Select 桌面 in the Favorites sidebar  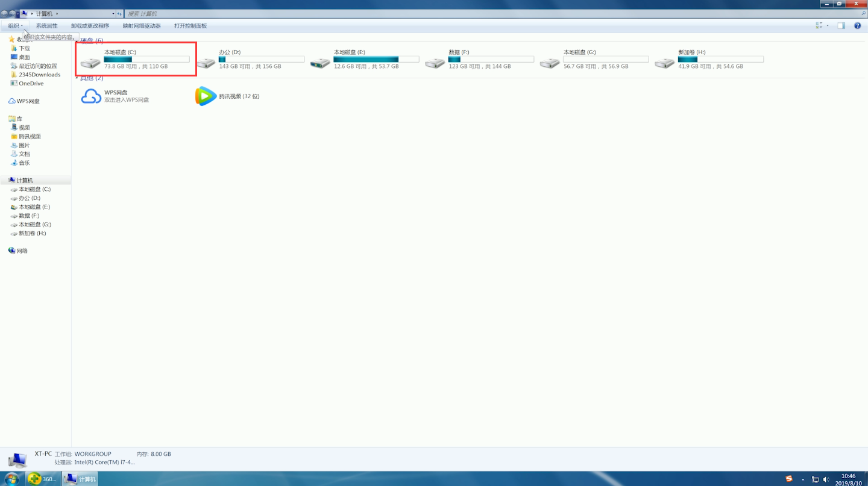tap(24, 57)
